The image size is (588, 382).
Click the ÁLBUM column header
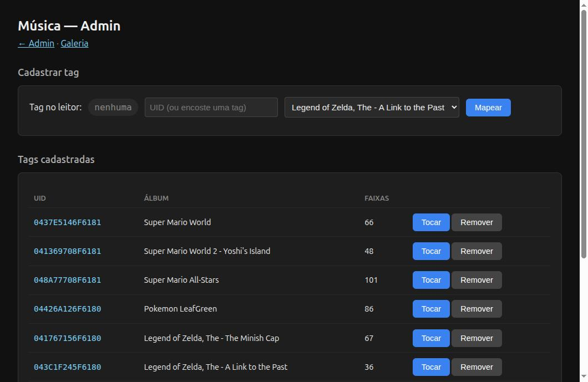point(156,198)
